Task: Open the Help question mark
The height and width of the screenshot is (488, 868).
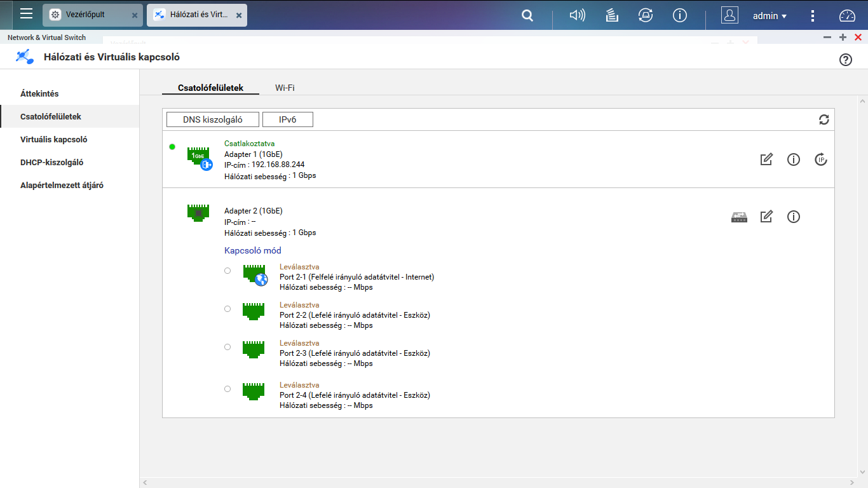Action: 845,59
